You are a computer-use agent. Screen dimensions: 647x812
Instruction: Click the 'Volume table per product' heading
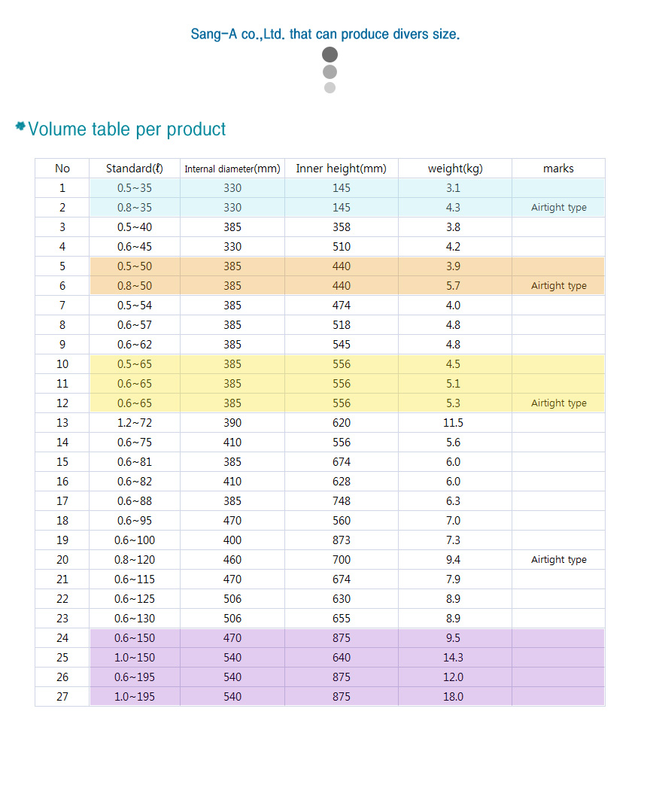point(127,129)
